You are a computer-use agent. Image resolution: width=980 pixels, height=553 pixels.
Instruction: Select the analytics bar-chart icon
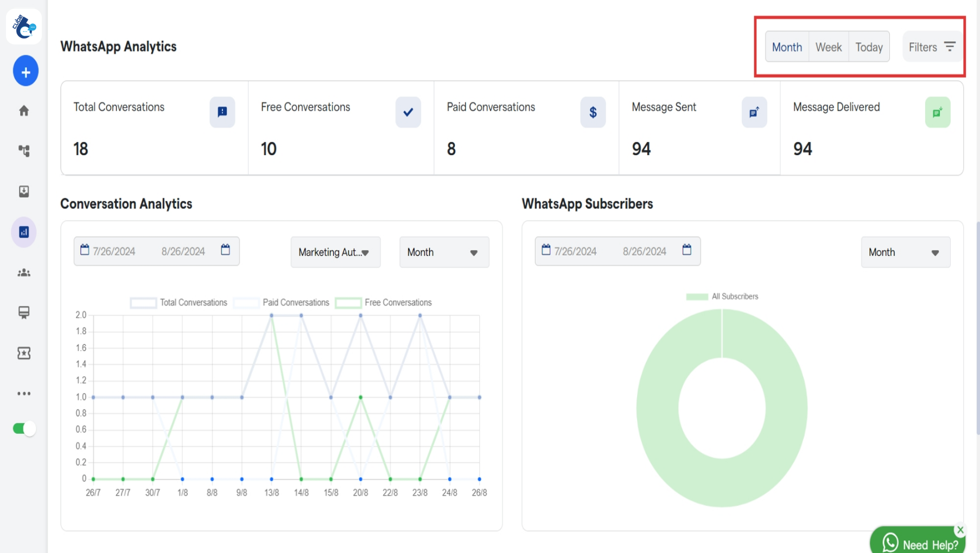click(x=24, y=232)
